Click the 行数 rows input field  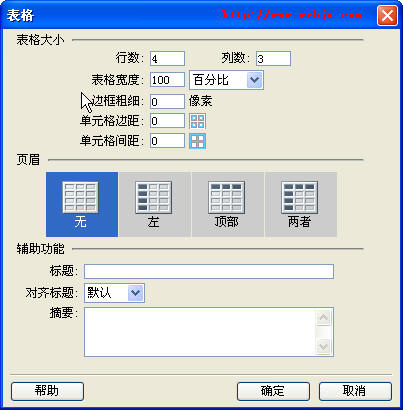pos(167,59)
